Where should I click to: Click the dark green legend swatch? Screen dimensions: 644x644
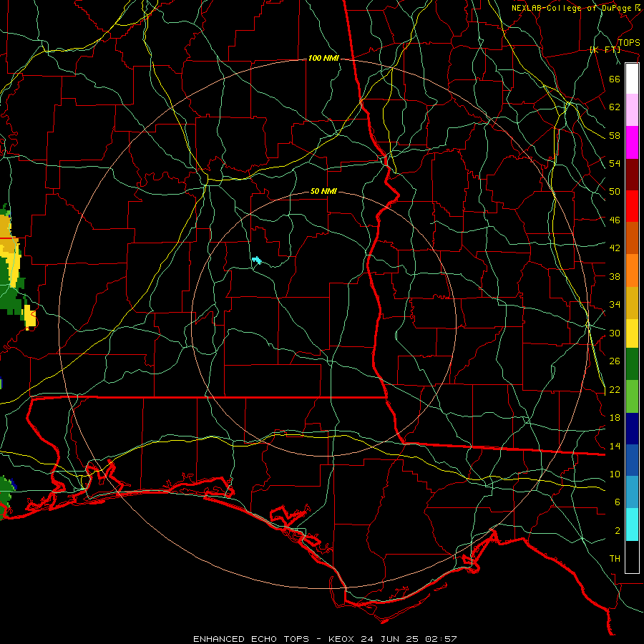tap(632, 364)
